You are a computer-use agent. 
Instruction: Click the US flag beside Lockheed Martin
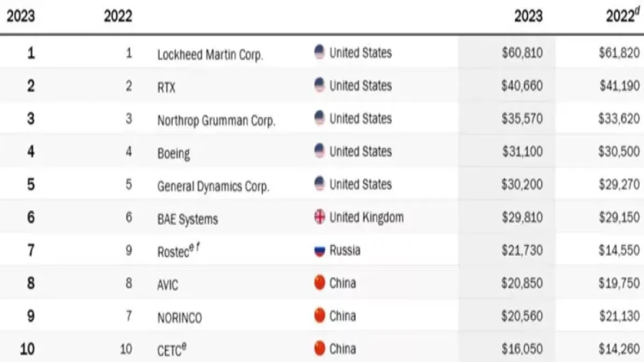(319, 53)
